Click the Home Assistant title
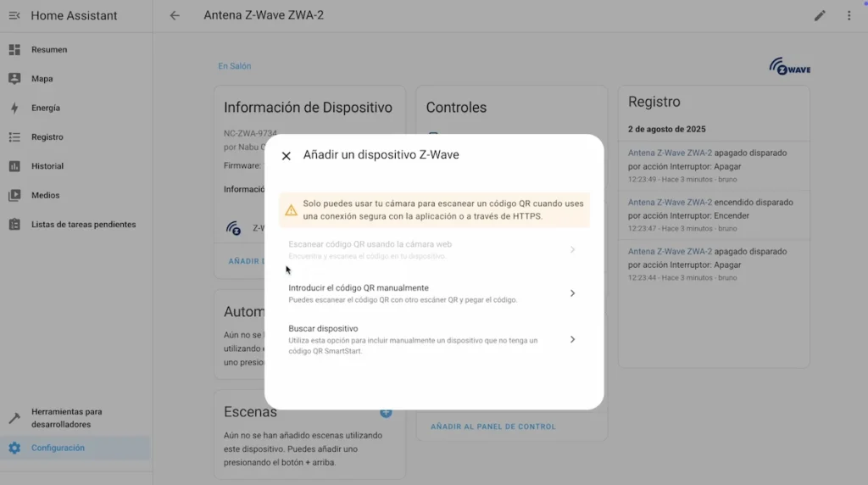The image size is (868, 485). 75,15
